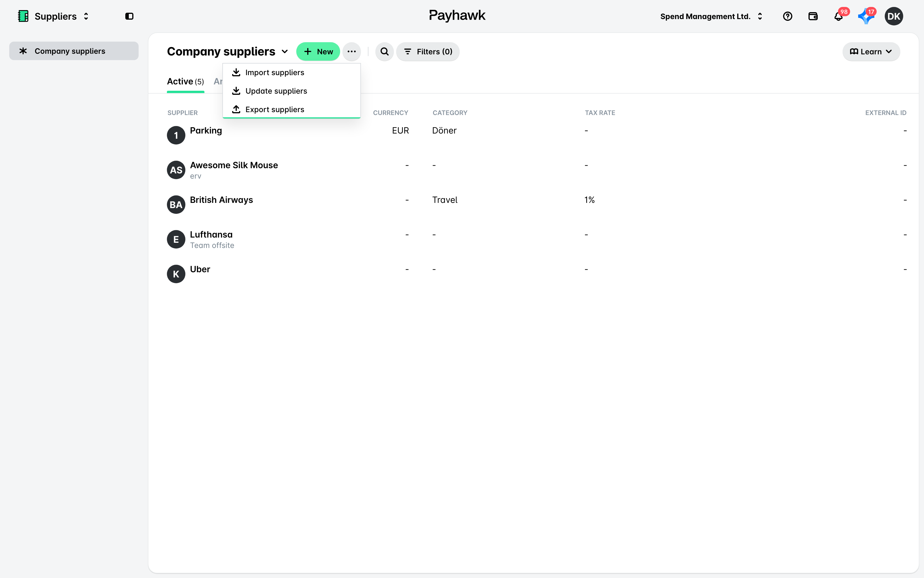Switch to the Active (5) tab

pos(186,81)
